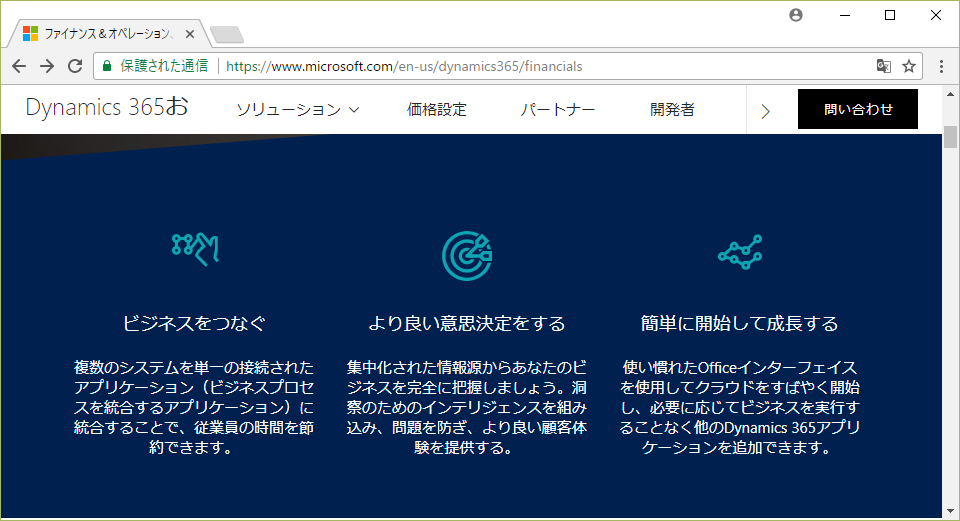This screenshot has height=521, width=960.
Task: Select the ファイナンス&オペレーション browser tab
Action: click(109, 34)
